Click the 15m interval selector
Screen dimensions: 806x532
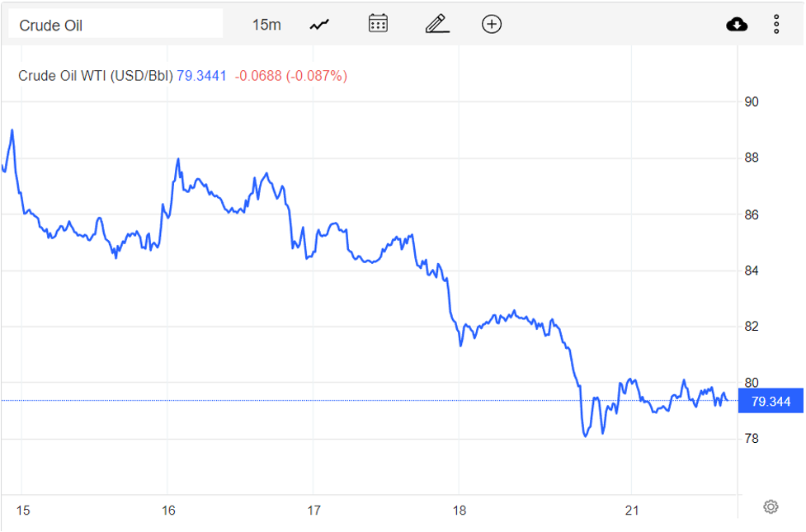(x=266, y=24)
